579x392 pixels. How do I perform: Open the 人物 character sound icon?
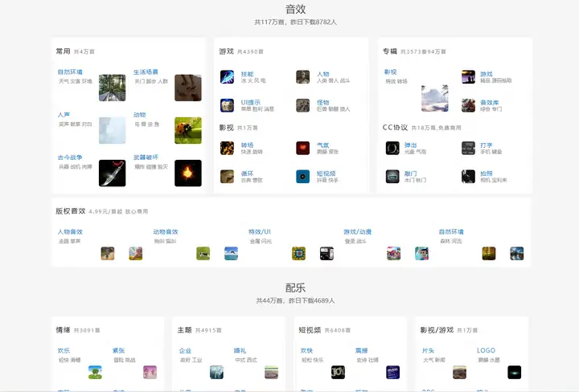[302, 77]
